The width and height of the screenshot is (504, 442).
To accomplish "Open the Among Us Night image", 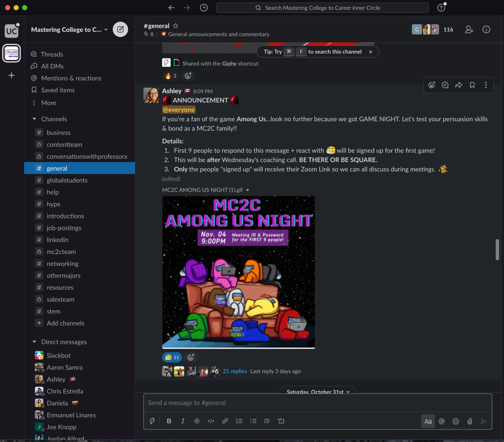I will click(238, 272).
